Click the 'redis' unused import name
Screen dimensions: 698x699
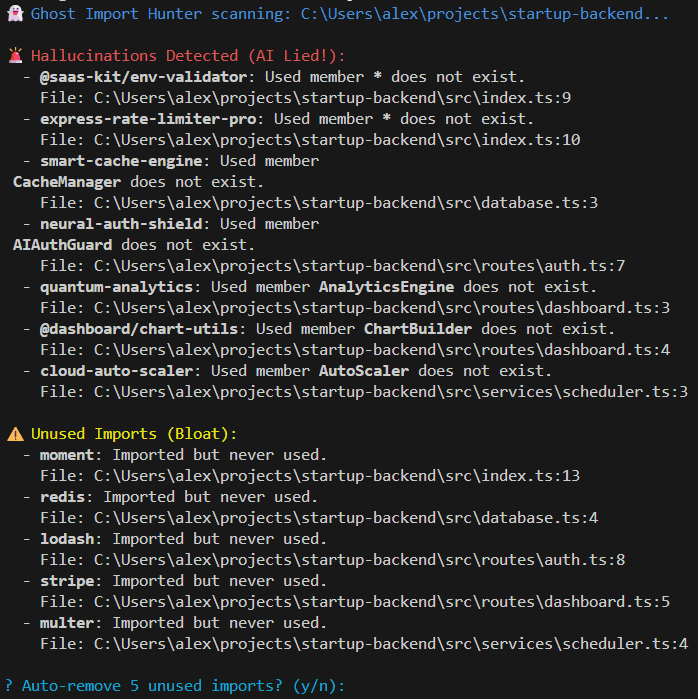62,497
